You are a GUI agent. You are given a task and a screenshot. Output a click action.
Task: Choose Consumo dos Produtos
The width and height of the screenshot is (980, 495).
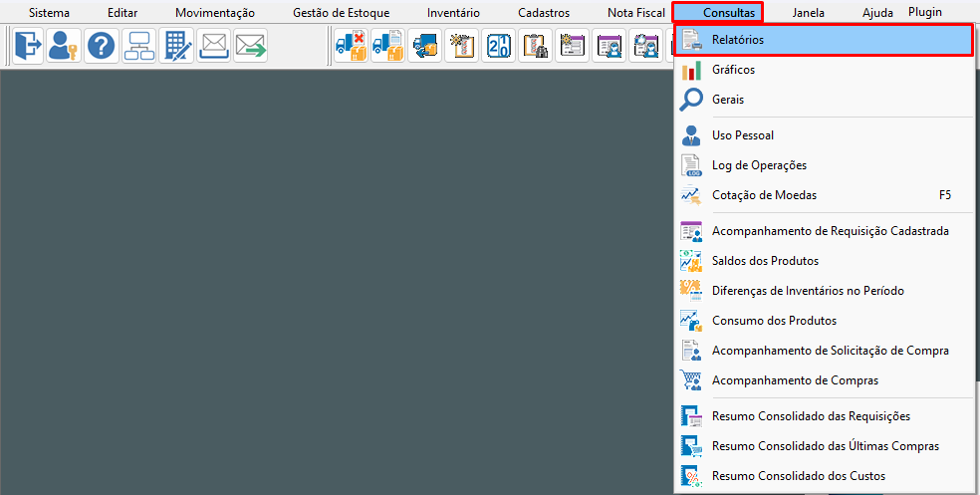coord(823,321)
